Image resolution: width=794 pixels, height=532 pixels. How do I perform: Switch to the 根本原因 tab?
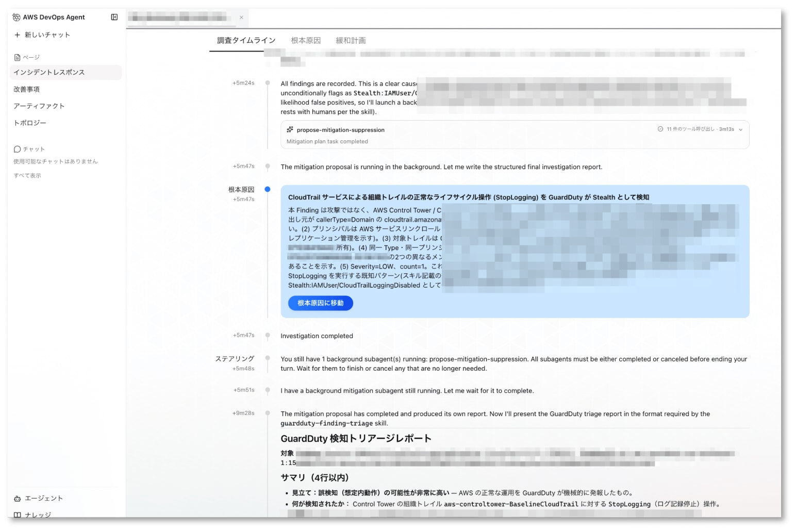click(x=306, y=40)
